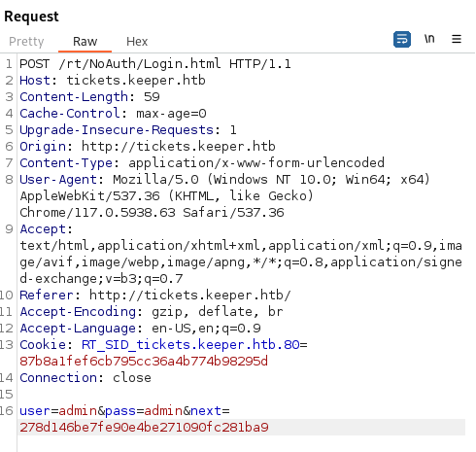Click the next token value 278d146be7fe...

tap(144, 427)
